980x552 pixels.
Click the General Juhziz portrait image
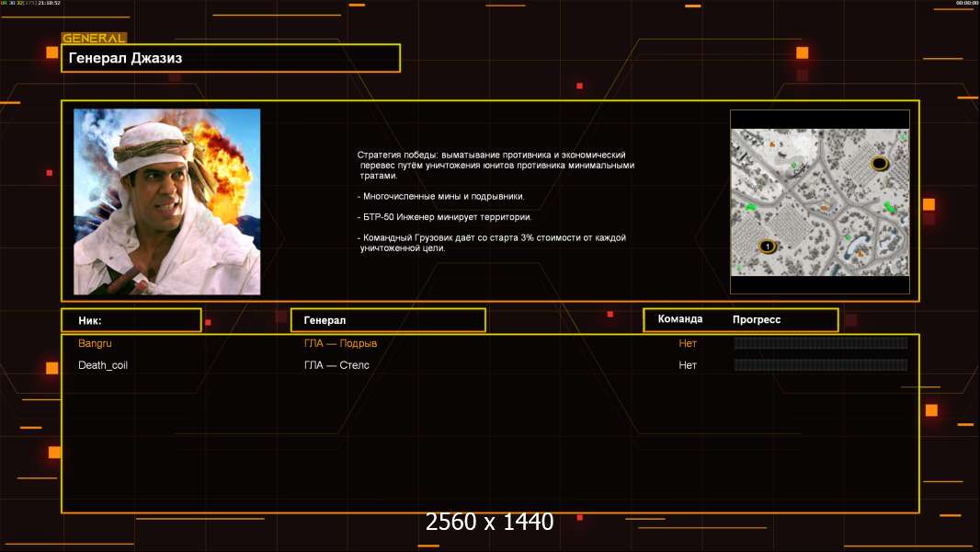pyautogui.click(x=166, y=201)
